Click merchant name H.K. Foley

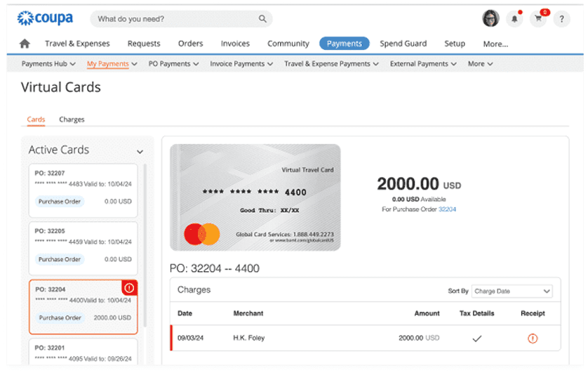[248, 338]
